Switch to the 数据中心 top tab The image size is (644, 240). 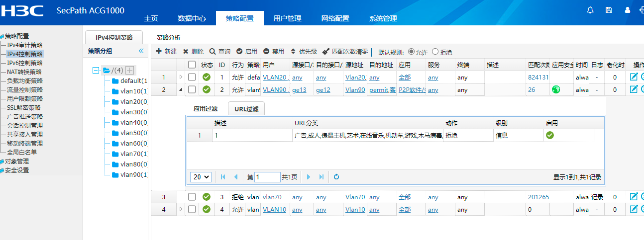(x=192, y=18)
